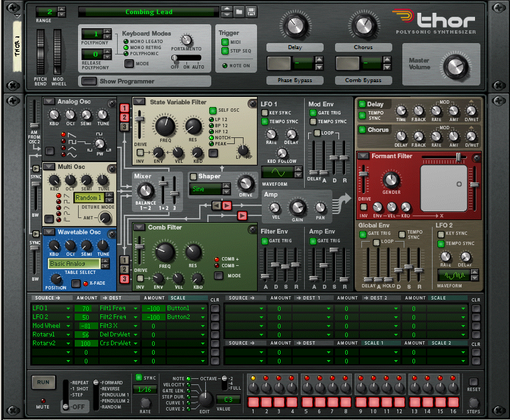The image size is (510, 420).
Task: Click red right-arrow Filter 1 to Shaper button
Action: coord(227,205)
